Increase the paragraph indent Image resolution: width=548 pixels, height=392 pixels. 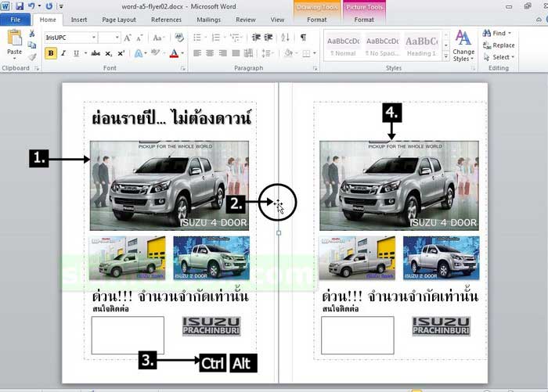269,38
